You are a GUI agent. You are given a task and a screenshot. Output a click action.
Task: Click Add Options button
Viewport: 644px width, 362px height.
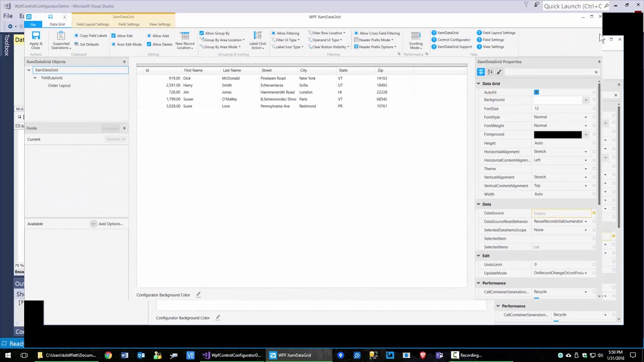point(107,224)
